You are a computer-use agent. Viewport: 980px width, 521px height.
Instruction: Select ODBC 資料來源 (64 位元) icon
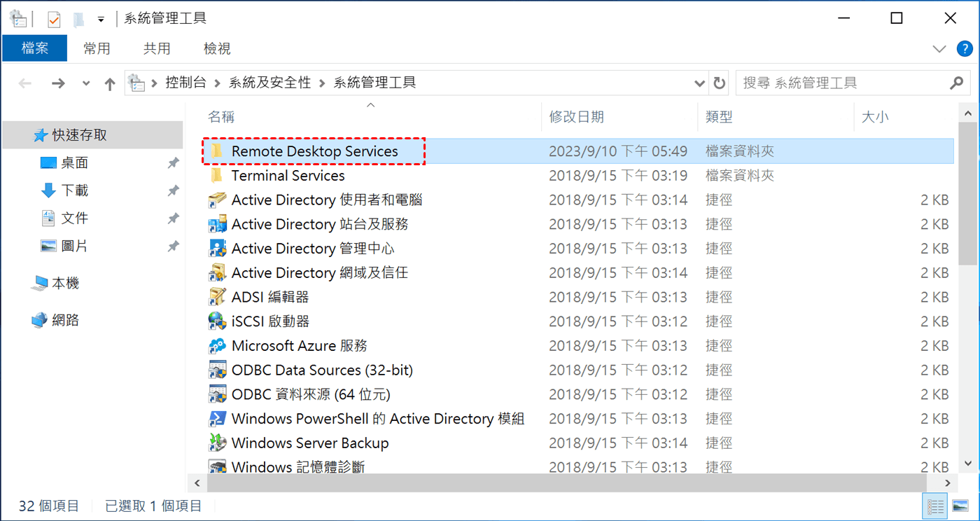[x=217, y=394]
